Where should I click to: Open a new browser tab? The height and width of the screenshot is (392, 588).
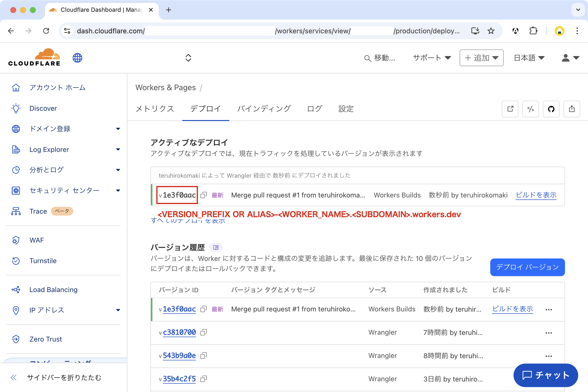[169, 10]
